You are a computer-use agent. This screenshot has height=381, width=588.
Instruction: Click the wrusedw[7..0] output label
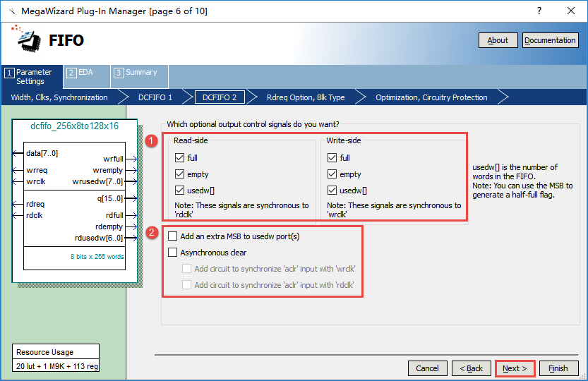(x=98, y=181)
